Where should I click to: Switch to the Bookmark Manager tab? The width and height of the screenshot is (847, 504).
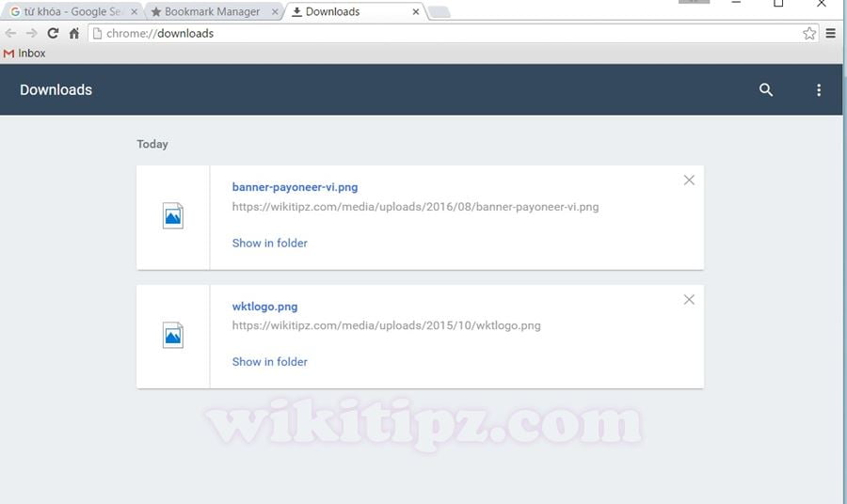pyautogui.click(x=213, y=11)
